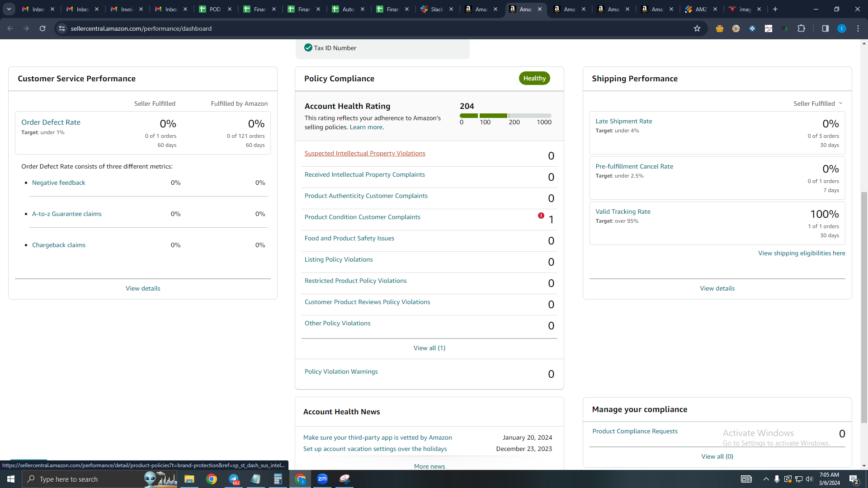
Task: Open Listing Policy Violations
Action: coord(339,259)
